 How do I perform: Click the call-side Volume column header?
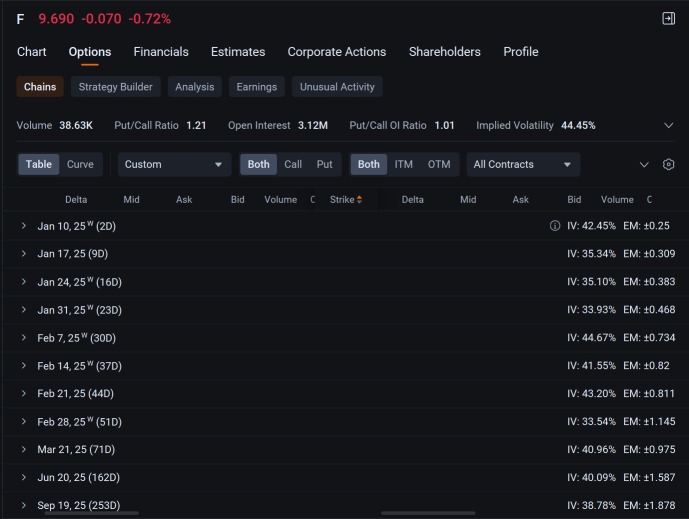[280, 200]
